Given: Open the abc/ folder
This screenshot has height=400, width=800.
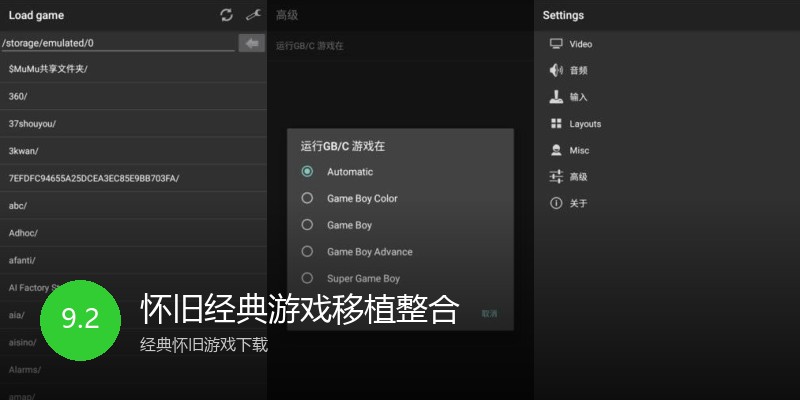Looking at the screenshot, I should (x=133, y=206).
